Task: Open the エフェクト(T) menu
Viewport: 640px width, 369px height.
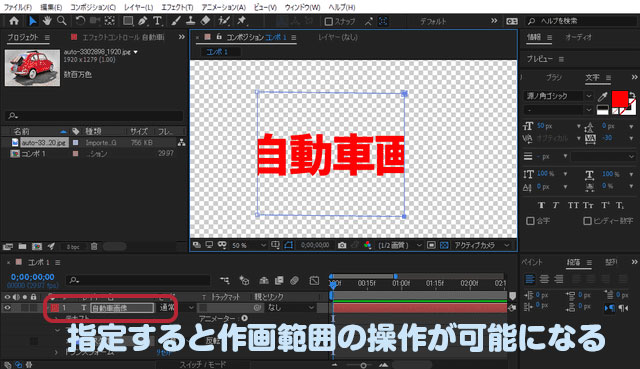Action: [x=177, y=7]
